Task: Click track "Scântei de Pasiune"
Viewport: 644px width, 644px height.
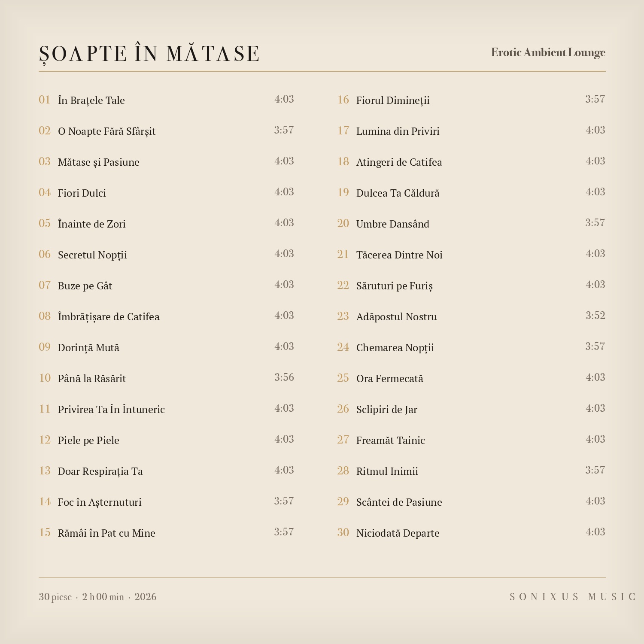Action: 399,502
